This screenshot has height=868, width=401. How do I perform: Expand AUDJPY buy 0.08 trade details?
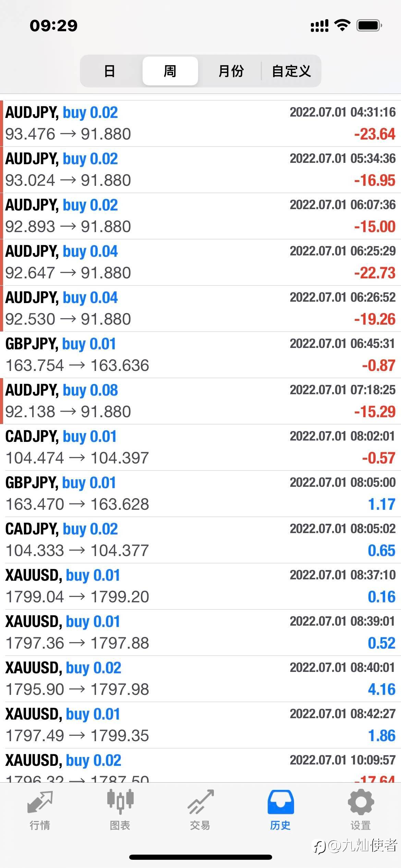pyautogui.click(x=200, y=401)
